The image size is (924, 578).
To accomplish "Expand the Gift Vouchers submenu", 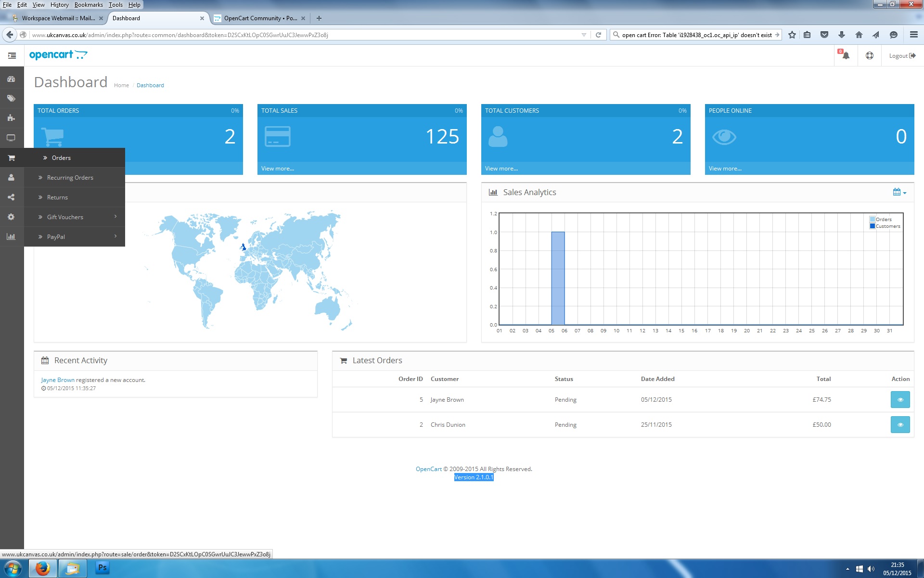I will coord(75,217).
